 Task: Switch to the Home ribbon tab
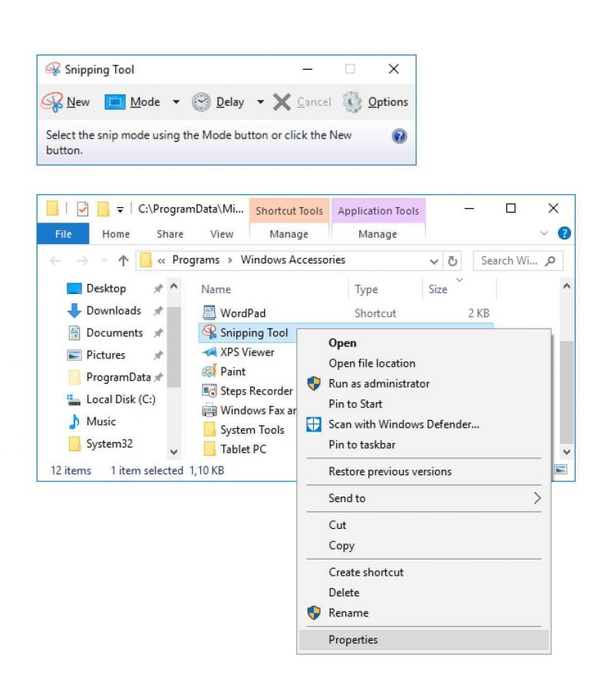[x=116, y=234]
